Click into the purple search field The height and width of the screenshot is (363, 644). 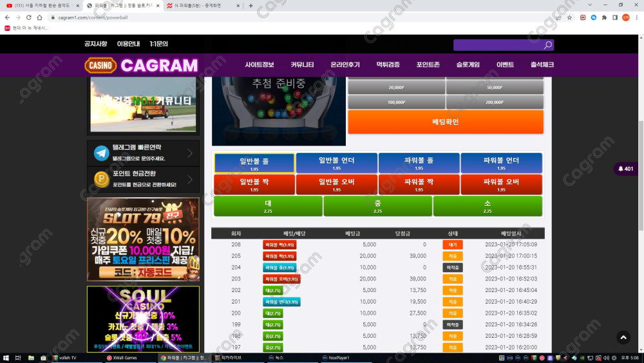(497, 45)
